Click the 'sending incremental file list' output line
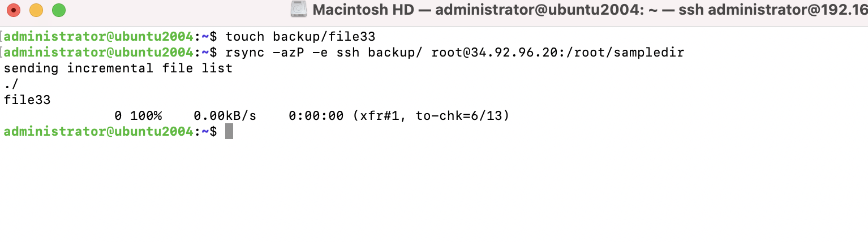The width and height of the screenshot is (868, 242). 118,68
